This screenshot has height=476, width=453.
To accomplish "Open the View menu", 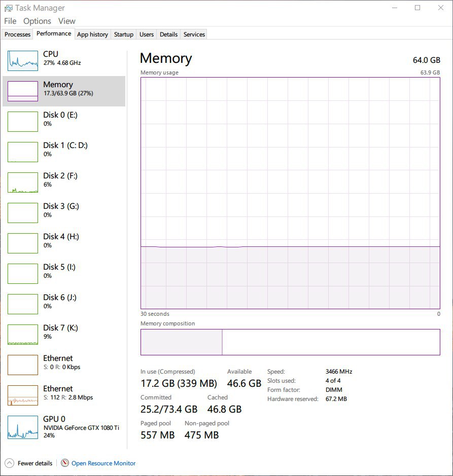I will (67, 21).
